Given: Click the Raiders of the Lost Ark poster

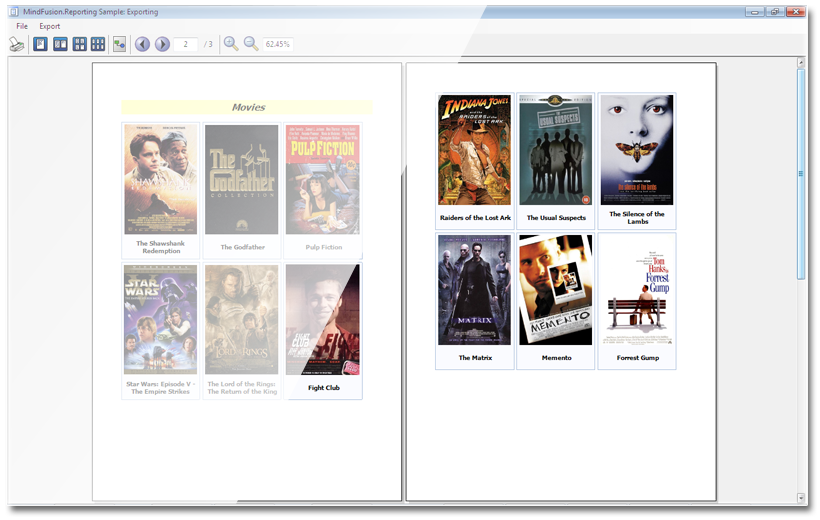Looking at the screenshot, I should (474, 150).
